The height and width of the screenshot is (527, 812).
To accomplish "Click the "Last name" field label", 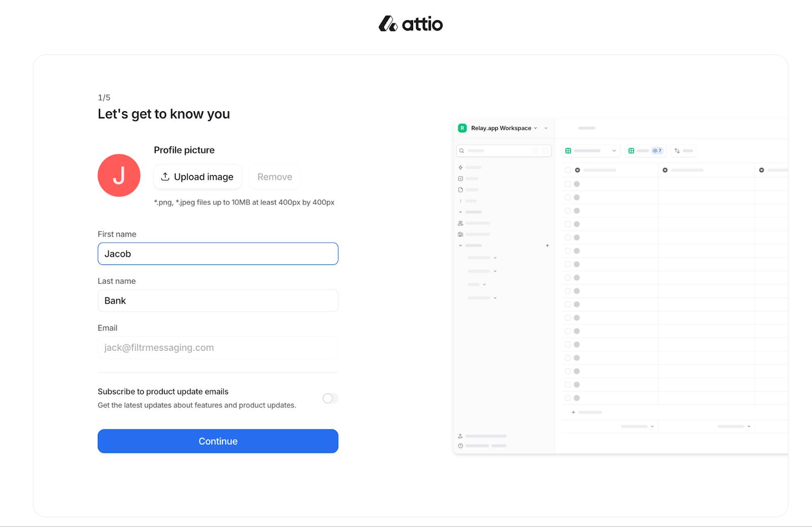I will click(117, 281).
